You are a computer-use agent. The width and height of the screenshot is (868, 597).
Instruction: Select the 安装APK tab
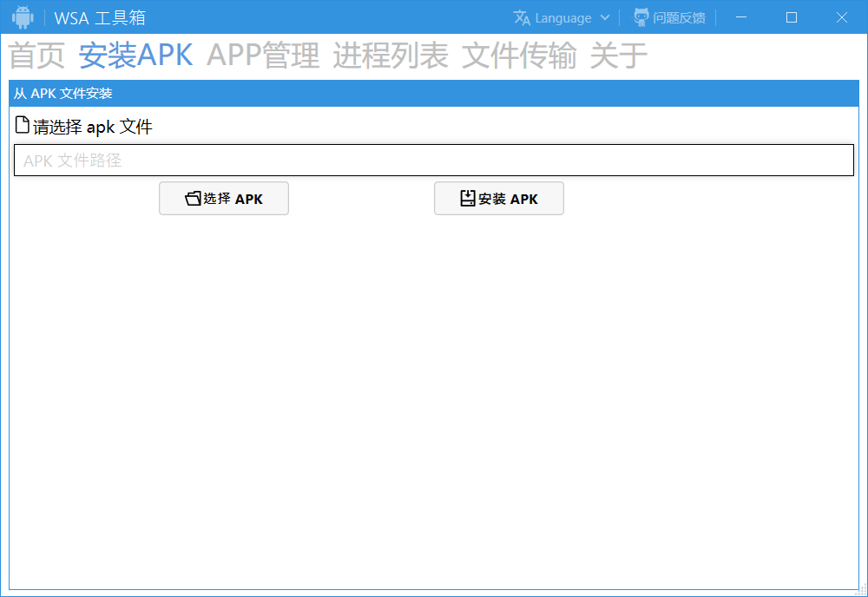(x=135, y=56)
